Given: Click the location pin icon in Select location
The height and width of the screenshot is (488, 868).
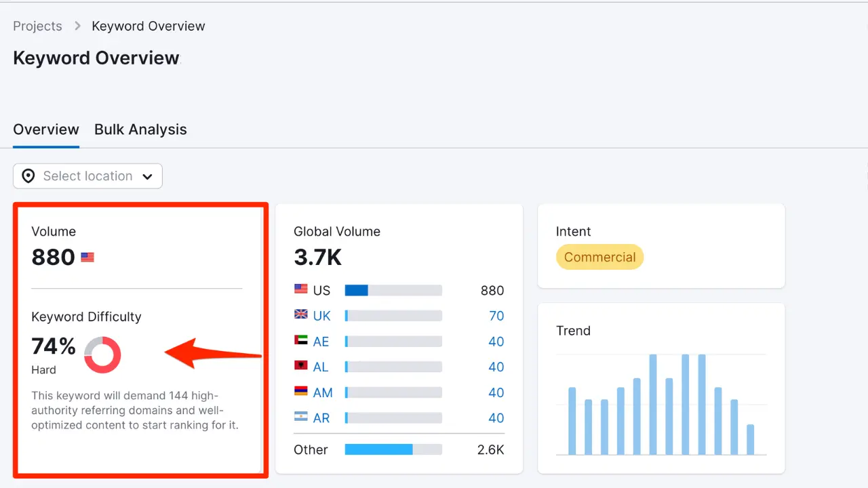Looking at the screenshot, I should pos(28,176).
